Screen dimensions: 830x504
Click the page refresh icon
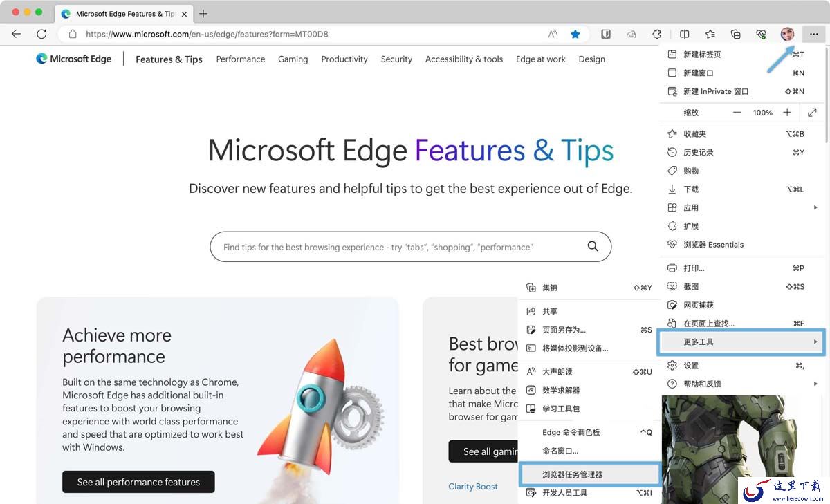(x=41, y=34)
